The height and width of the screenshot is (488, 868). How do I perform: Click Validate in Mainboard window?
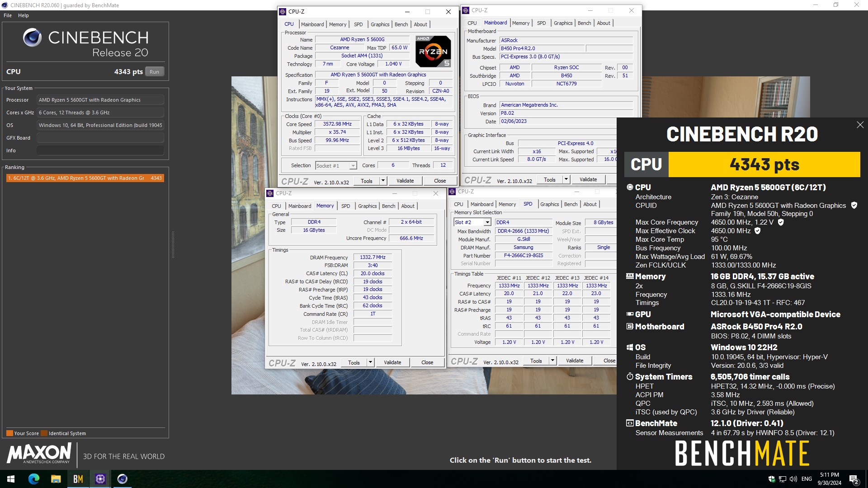pos(588,179)
